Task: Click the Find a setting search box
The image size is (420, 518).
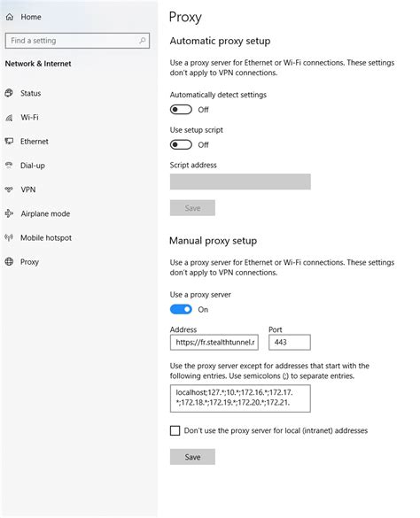Action: (77, 41)
